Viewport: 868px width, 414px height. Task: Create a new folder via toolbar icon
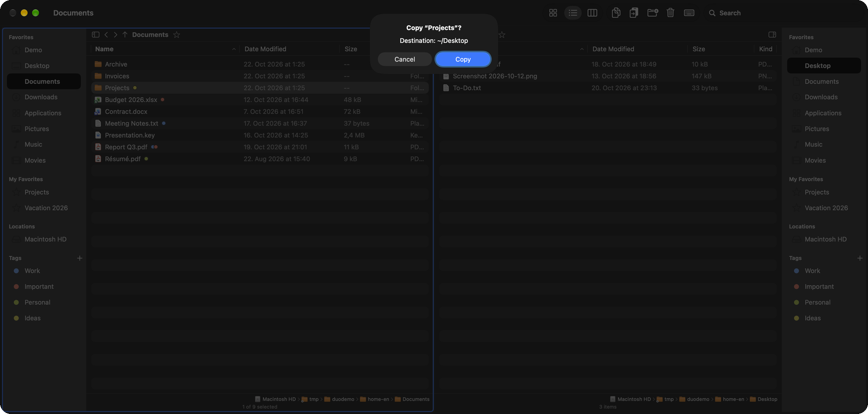point(652,13)
